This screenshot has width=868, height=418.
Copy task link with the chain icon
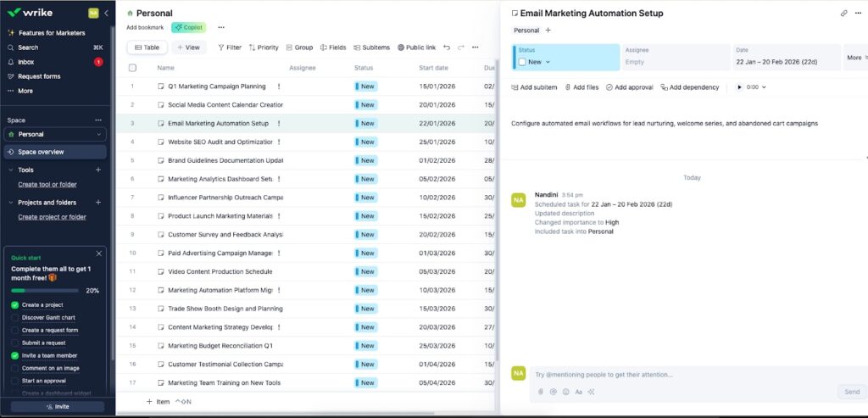843,14
